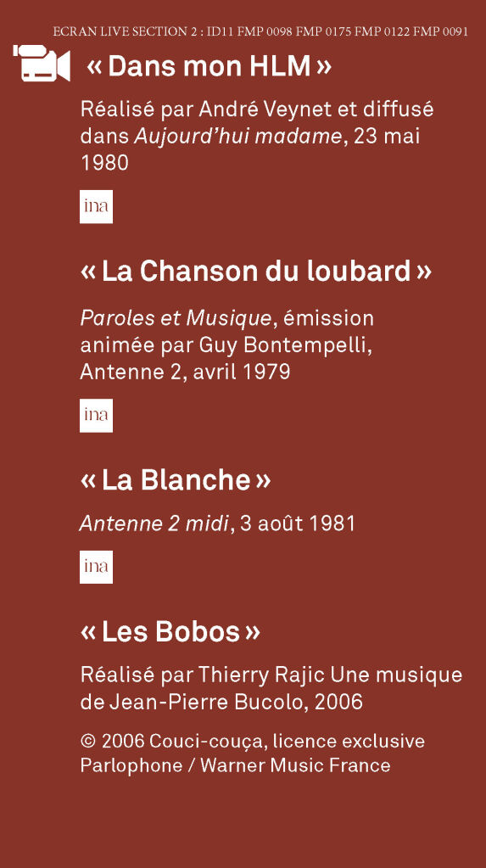Click the © 2006 Couci-couça copyright line

coord(253,741)
